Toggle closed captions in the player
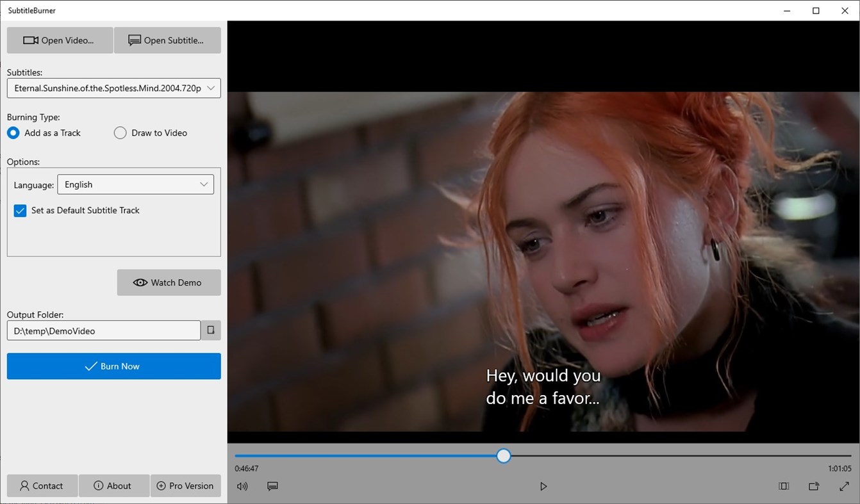This screenshot has width=860, height=504. click(x=272, y=486)
